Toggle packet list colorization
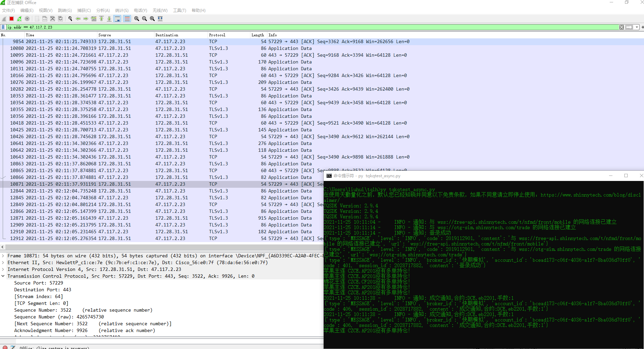Viewport: 644px width, 349px height. [127, 19]
